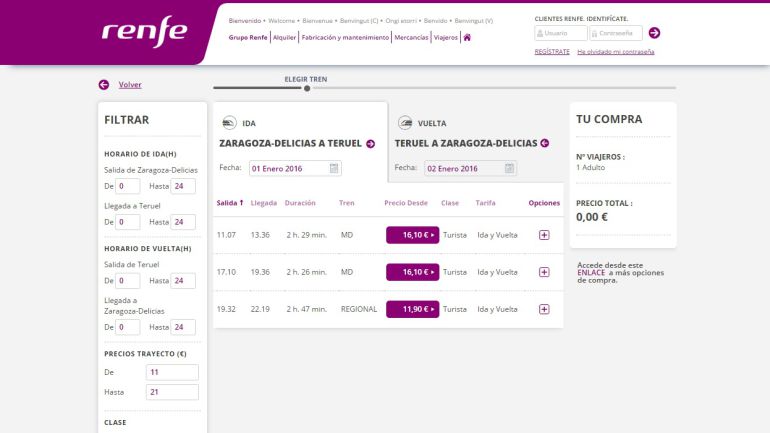Open the Vuelta date calendar icon

coord(509,168)
